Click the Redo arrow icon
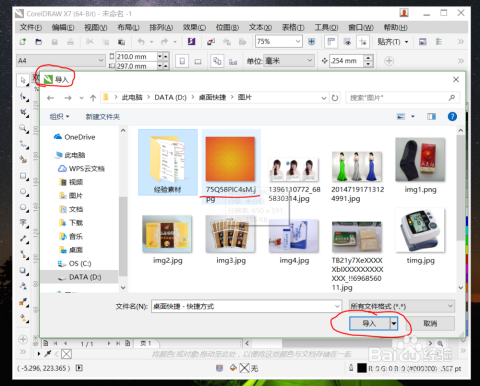 164,42
